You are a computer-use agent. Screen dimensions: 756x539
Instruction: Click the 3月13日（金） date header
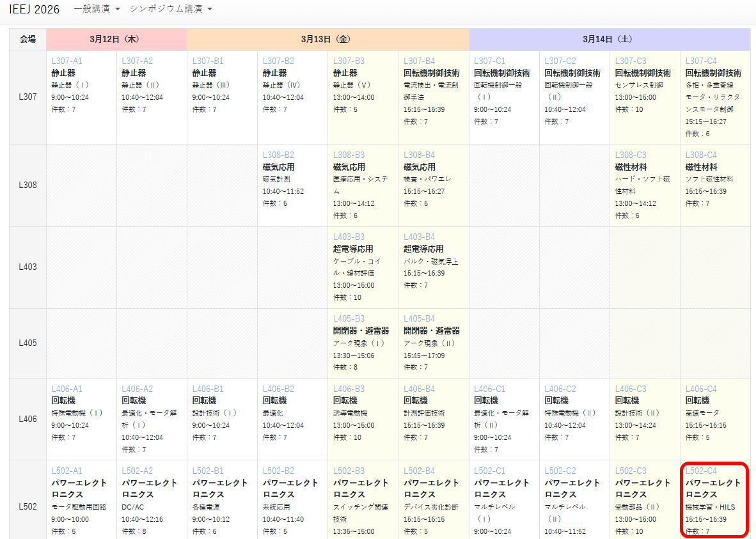click(327, 39)
